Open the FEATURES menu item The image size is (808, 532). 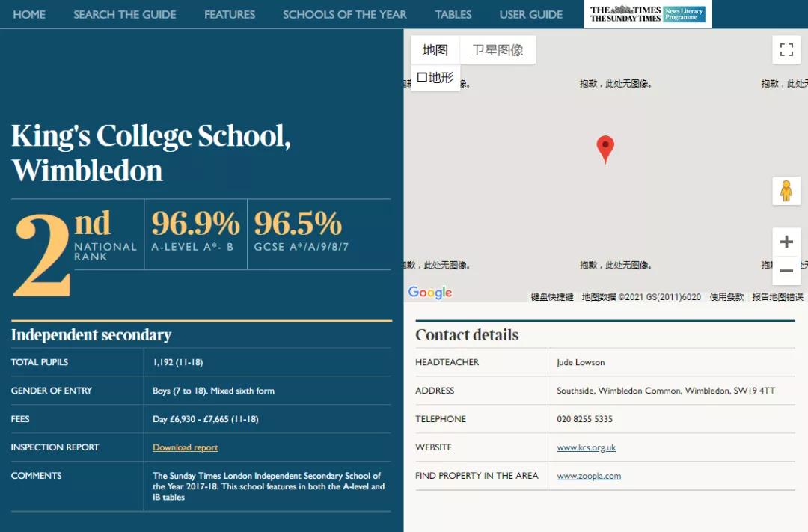[x=230, y=14]
